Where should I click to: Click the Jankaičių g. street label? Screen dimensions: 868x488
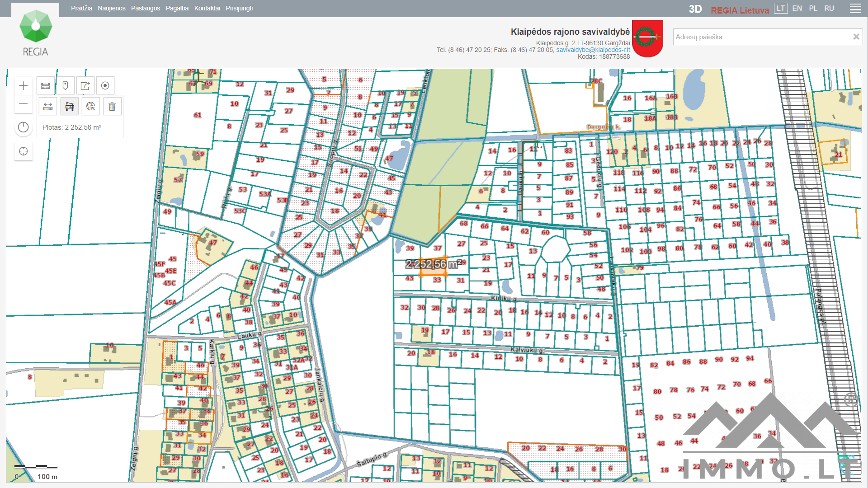[x=320, y=385]
